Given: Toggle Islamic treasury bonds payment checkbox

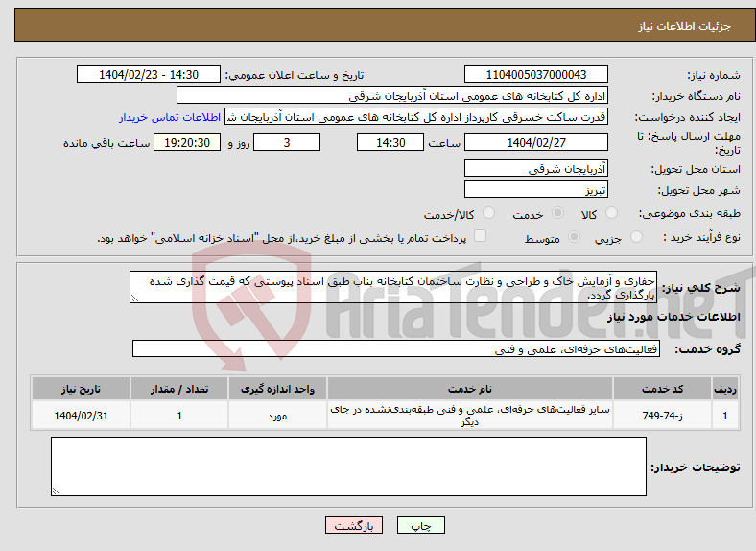Looking at the screenshot, I should [x=480, y=235].
